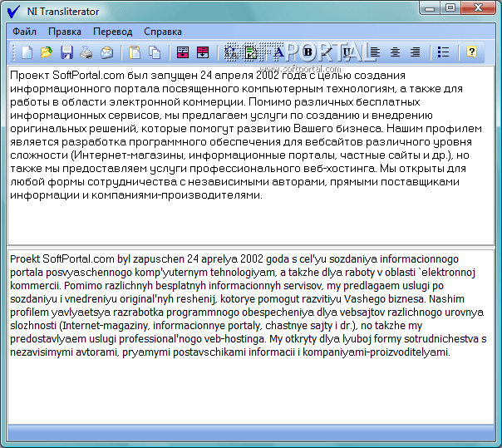The image size is (502, 448).
Task: Toggle bulleted list icon
Action: coord(444,52)
